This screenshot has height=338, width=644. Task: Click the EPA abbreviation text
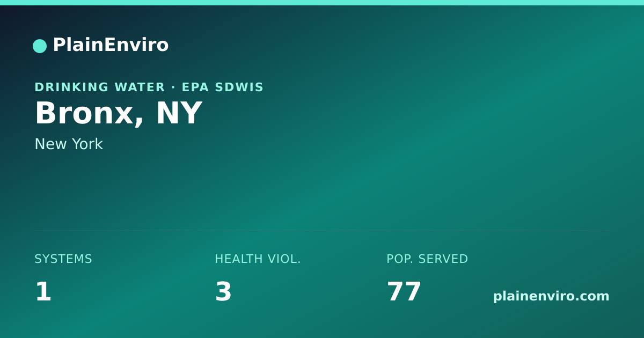point(196,87)
